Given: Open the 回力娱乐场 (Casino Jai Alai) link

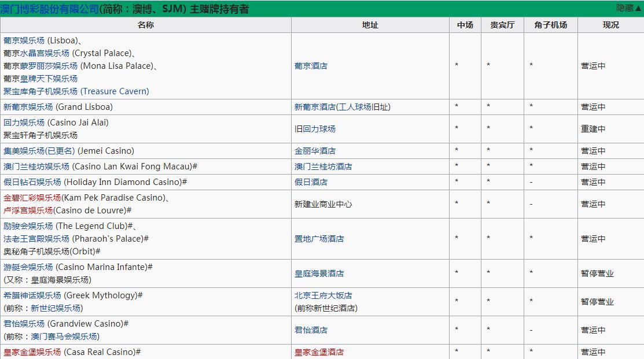Looking at the screenshot, I should tap(24, 122).
